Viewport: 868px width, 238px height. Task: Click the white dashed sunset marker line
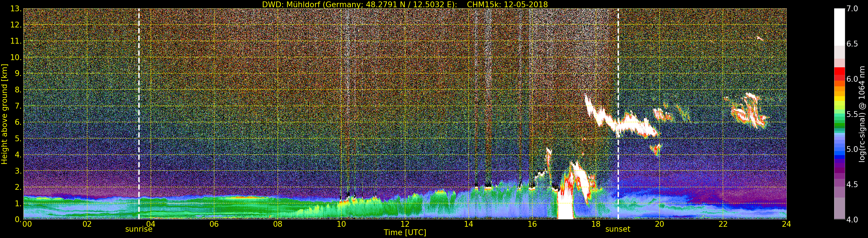coord(618,114)
